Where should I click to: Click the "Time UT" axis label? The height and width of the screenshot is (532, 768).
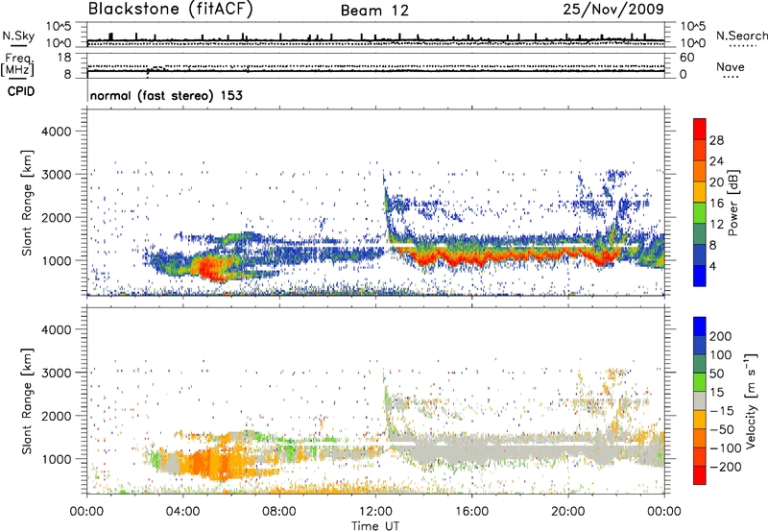[x=375, y=526]
